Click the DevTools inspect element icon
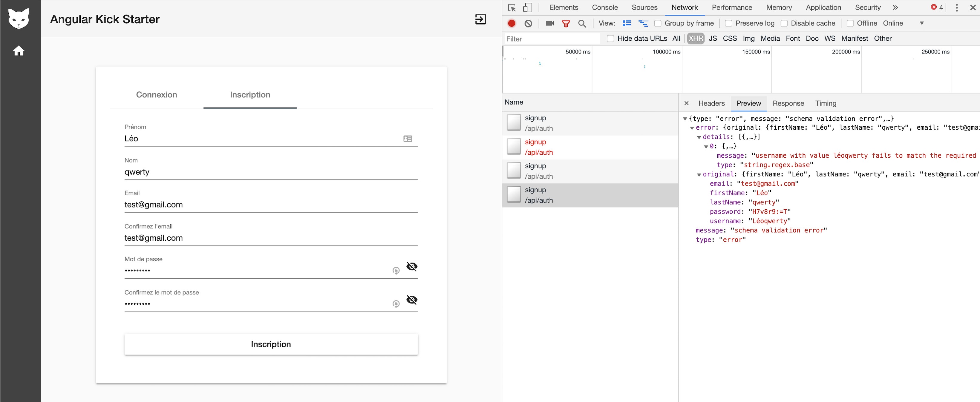The width and height of the screenshot is (980, 402). click(512, 7)
